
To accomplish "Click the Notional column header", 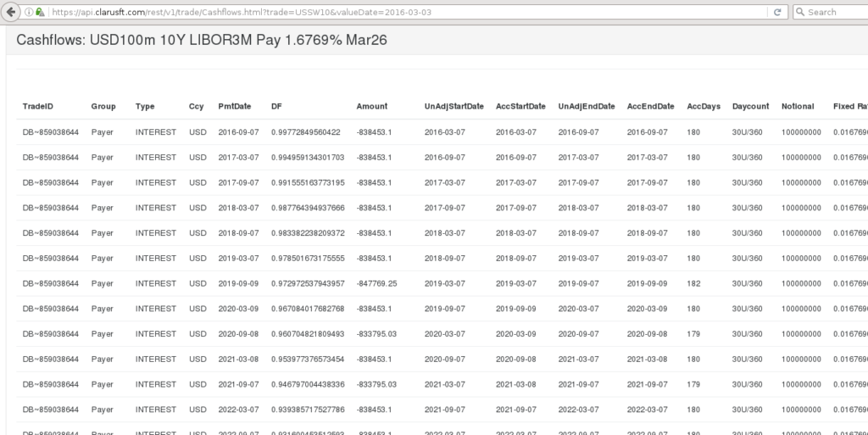I will click(x=798, y=106).
